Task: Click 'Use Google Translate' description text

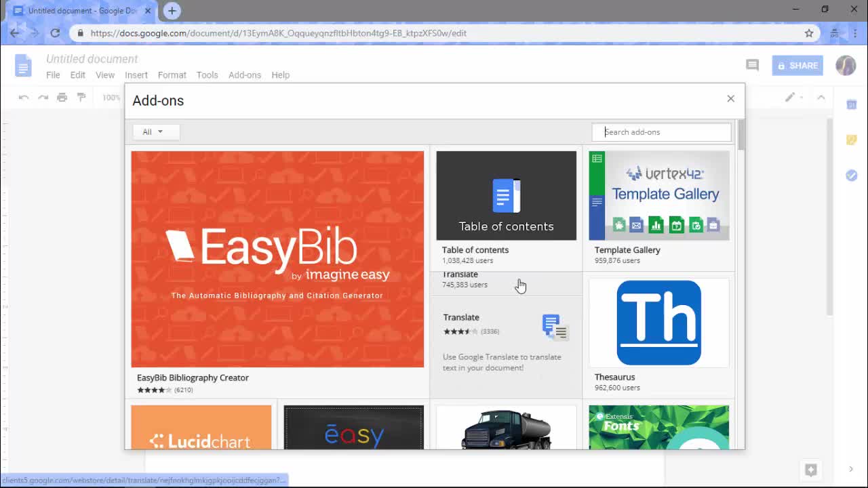Action: (502, 362)
